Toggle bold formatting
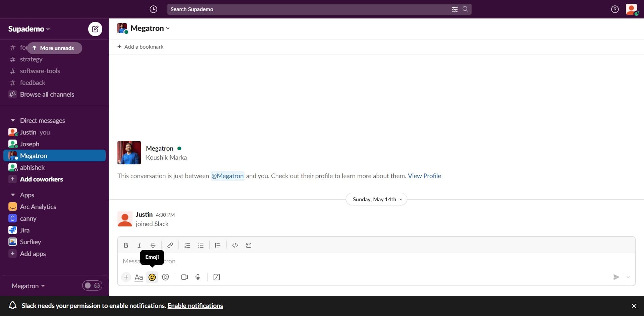The width and height of the screenshot is (644, 316). pos(126,245)
